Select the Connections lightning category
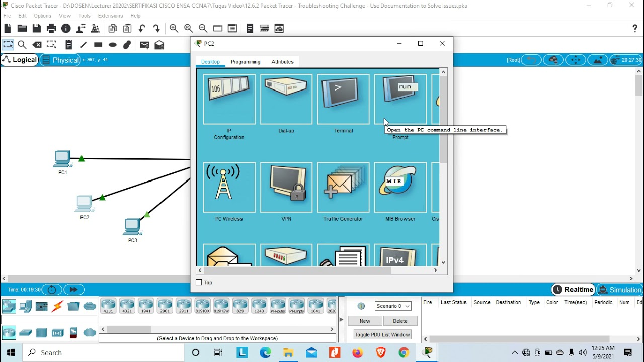The height and width of the screenshot is (362, 644). click(x=57, y=306)
